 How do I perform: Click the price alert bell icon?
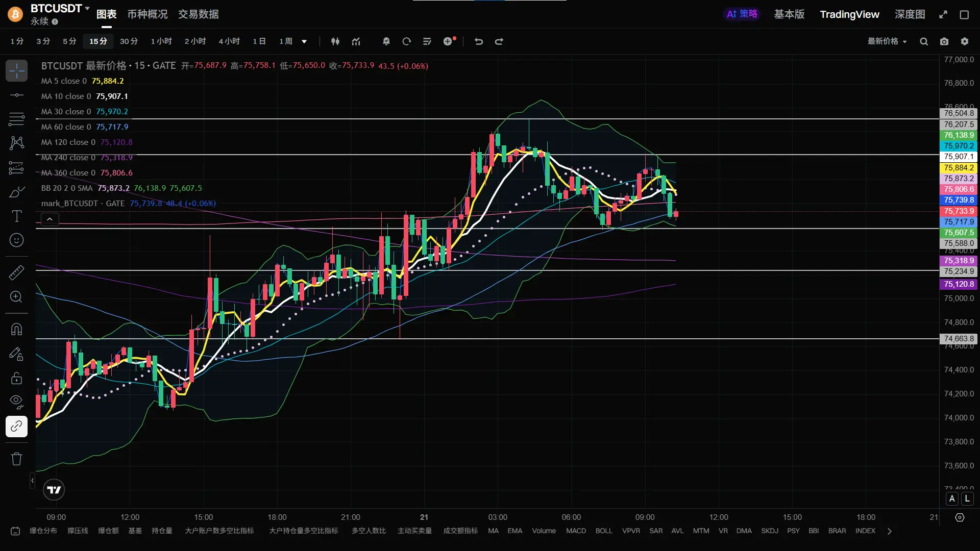coord(386,41)
